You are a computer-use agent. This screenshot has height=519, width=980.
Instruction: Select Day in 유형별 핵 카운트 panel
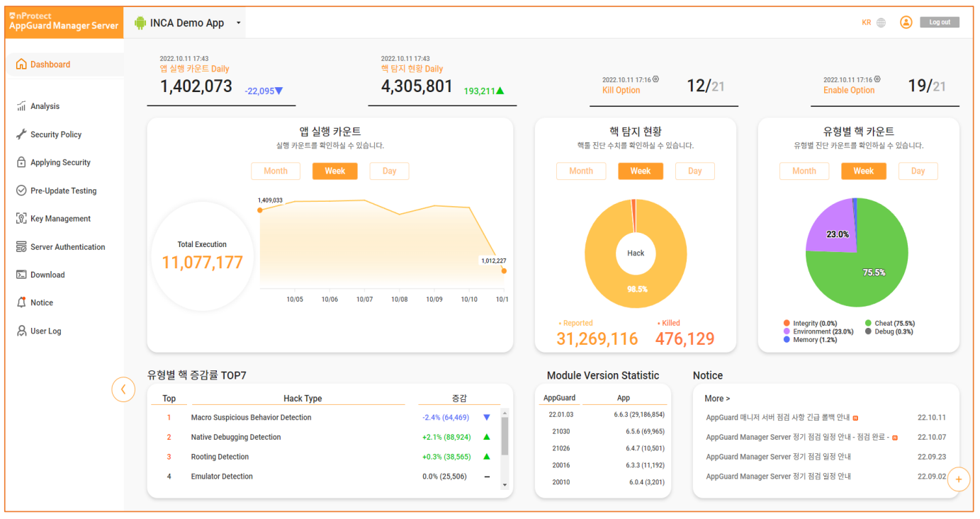click(x=918, y=171)
